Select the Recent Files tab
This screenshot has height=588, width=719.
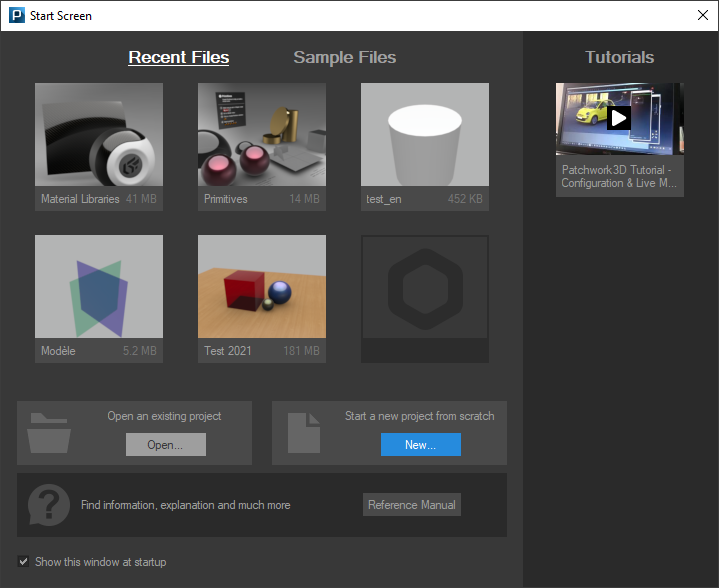pos(179,57)
